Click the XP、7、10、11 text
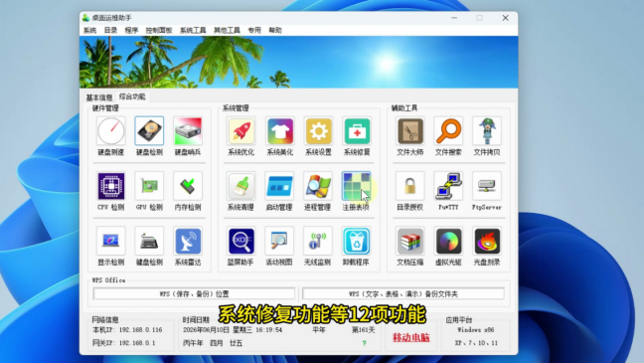This screenshot has height=363, width=644. [x=476, y=343]
